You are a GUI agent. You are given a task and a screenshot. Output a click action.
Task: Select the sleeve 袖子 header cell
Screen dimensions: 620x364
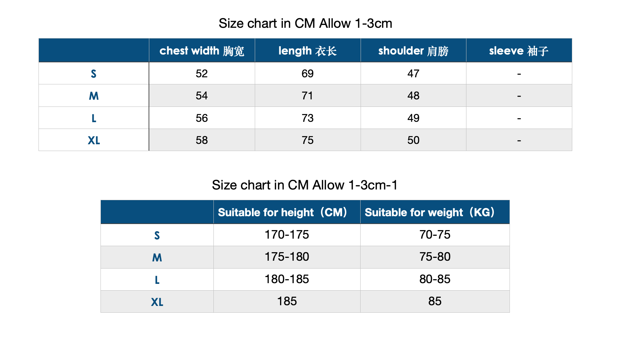[519, 51]
